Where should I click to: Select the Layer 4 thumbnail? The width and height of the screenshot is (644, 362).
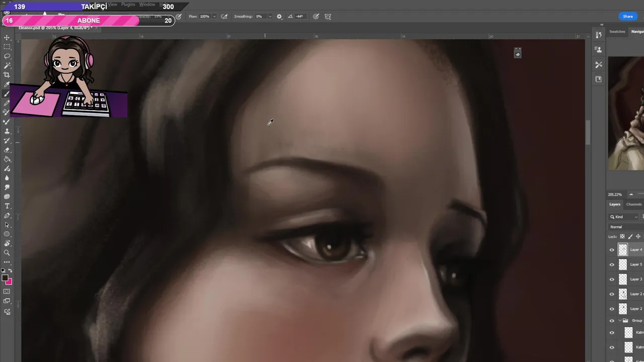[623, 250]
